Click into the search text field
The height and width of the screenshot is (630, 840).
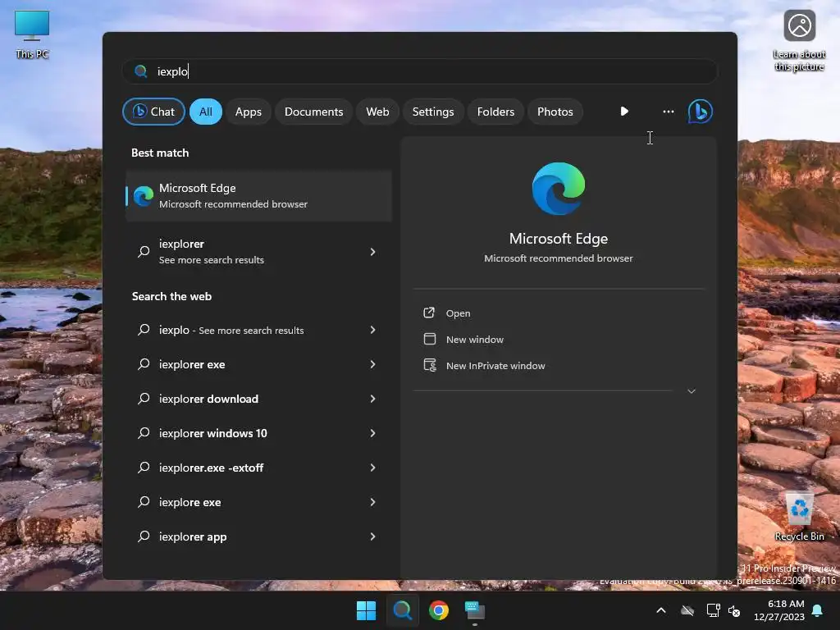click(x=420, y=71)
